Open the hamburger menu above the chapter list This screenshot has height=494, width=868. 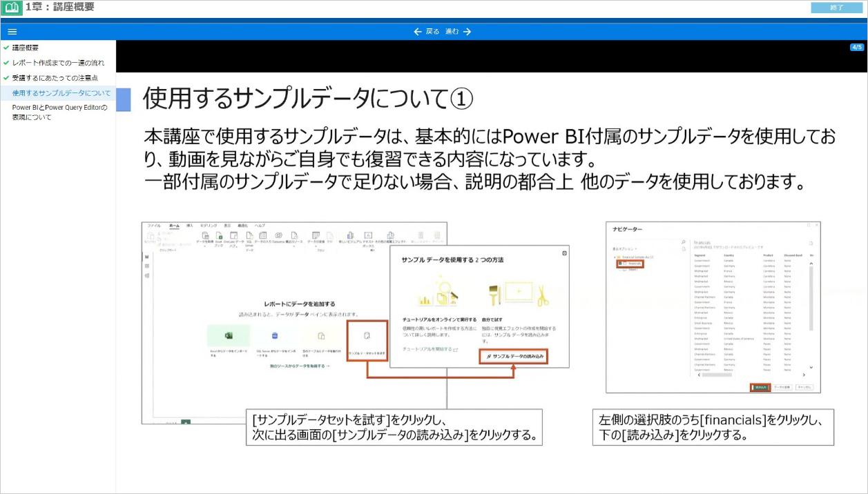(12, 31)
